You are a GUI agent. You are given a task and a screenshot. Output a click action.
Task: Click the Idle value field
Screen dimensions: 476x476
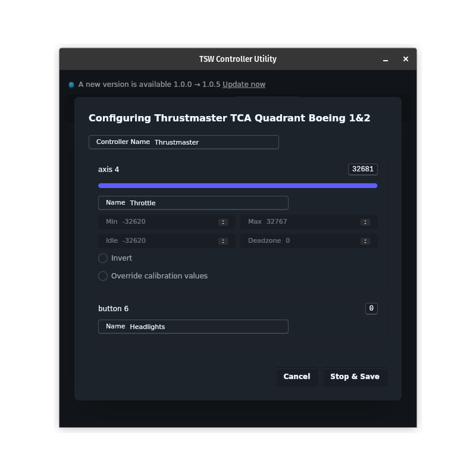(x=167, y=241)
